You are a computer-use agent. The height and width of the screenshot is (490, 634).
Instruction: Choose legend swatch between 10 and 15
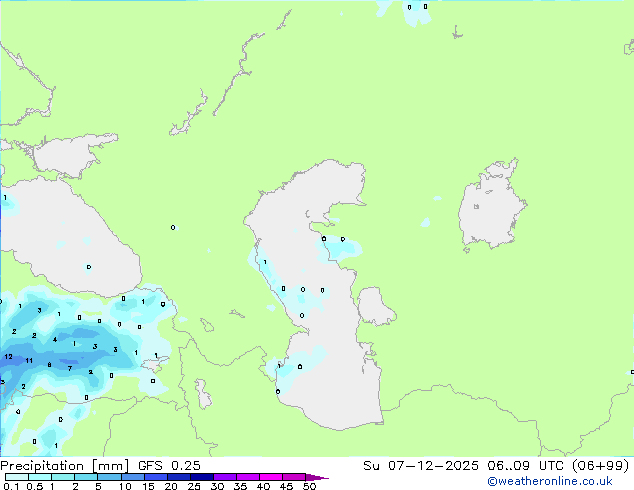(133, 477)
